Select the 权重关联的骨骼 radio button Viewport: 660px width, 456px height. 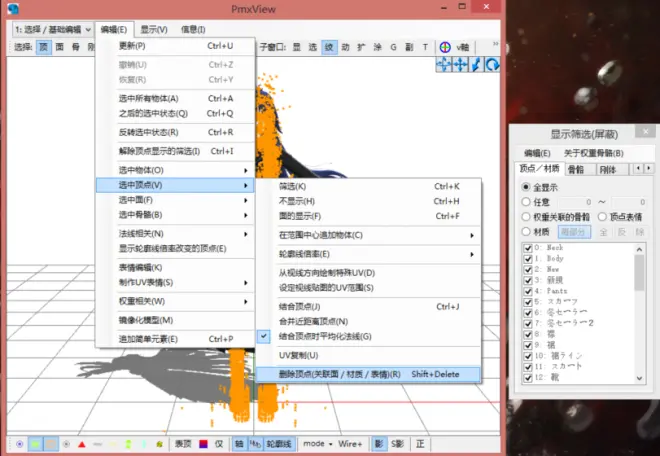point(527,216)
